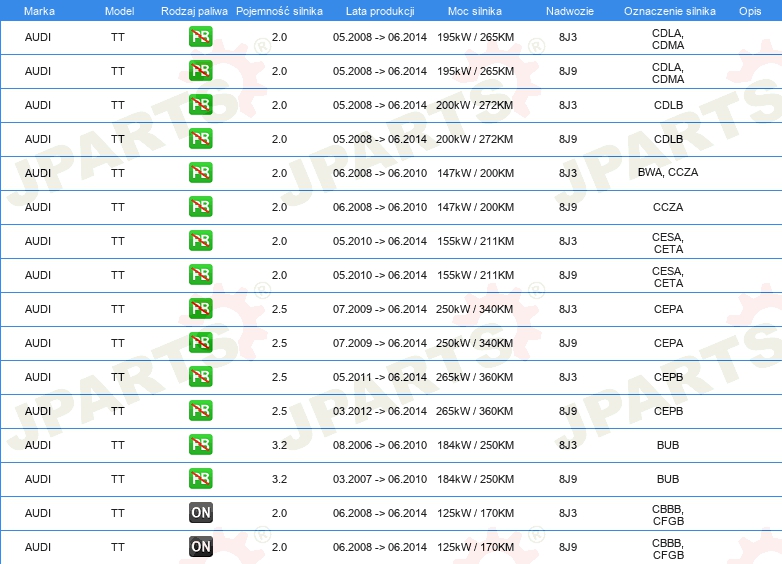Select petrol icon in 147kW 8J9 row
The height and width of the screenshot is (564, 782).
[200, 206]
